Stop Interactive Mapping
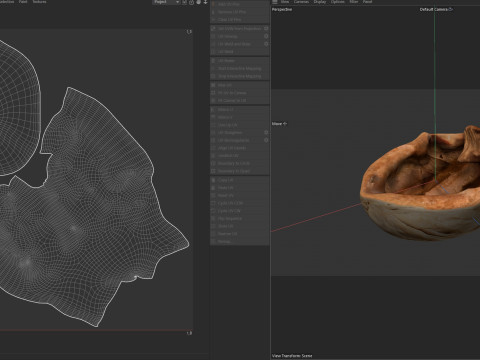The image size is (480, 360). pyautogui.click(x=239, y=76)
